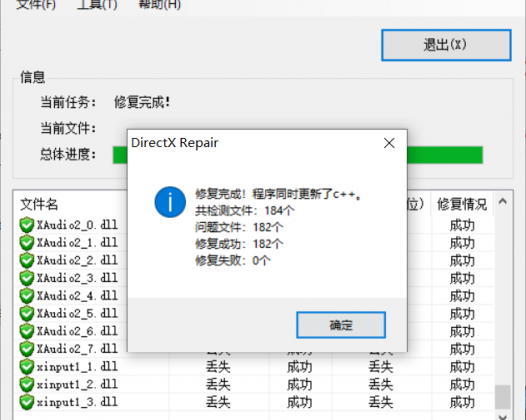Click the scroll up arrow of file list

(503, 201)
